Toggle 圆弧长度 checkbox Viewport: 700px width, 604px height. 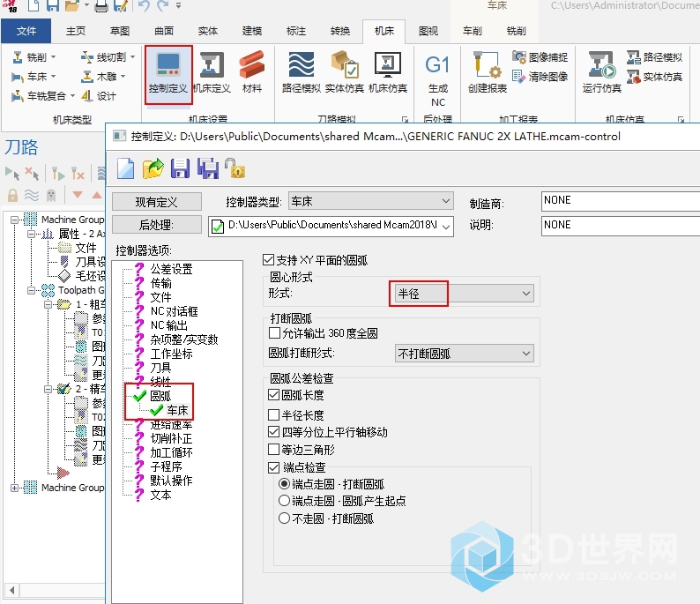(273, 395)
